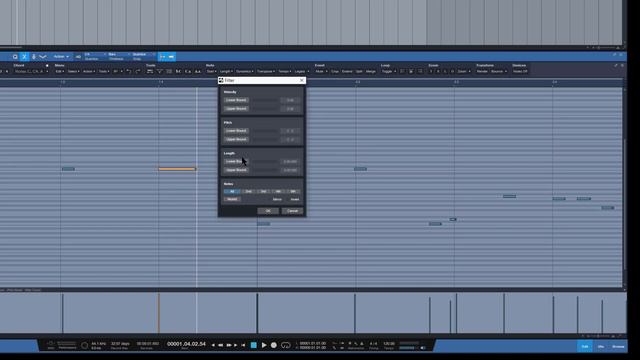Click the Fast Forward button in transport
Image resolution: width=640 pixels, height=360 pixels.
coord(229,345)
